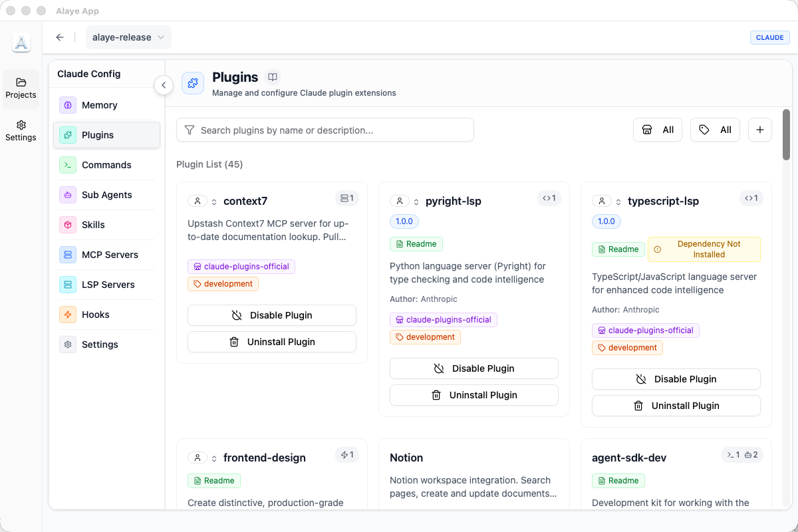
Task: Disable the typescript-lsp plugin
Action: tap(676, 378)
